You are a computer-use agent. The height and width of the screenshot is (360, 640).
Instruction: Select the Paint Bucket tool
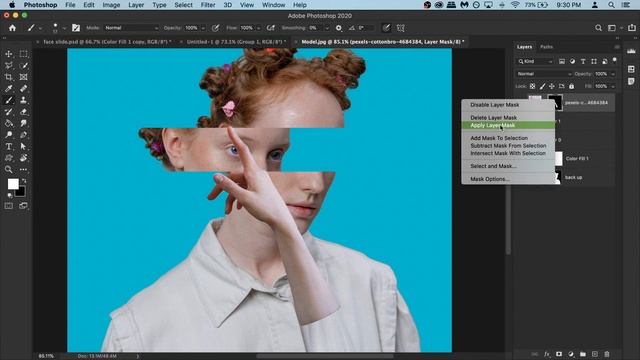click(9, 123)
